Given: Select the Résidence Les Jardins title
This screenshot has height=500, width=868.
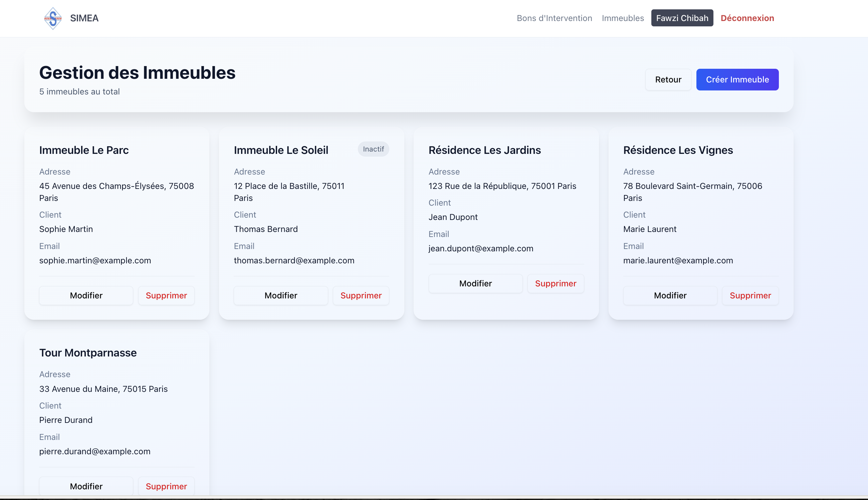Looking at the screenshot, I should pyautogui.click(x=484, y=150).
